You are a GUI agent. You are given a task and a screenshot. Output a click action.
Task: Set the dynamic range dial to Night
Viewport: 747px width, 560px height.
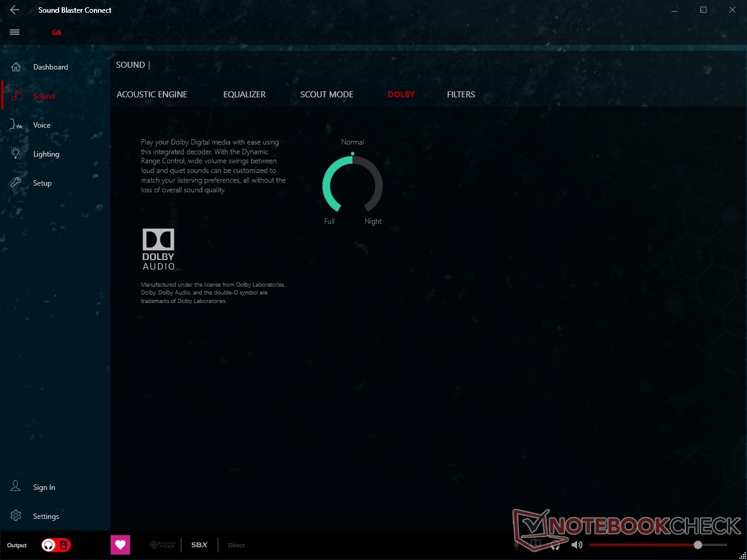(x=373, y=221)
